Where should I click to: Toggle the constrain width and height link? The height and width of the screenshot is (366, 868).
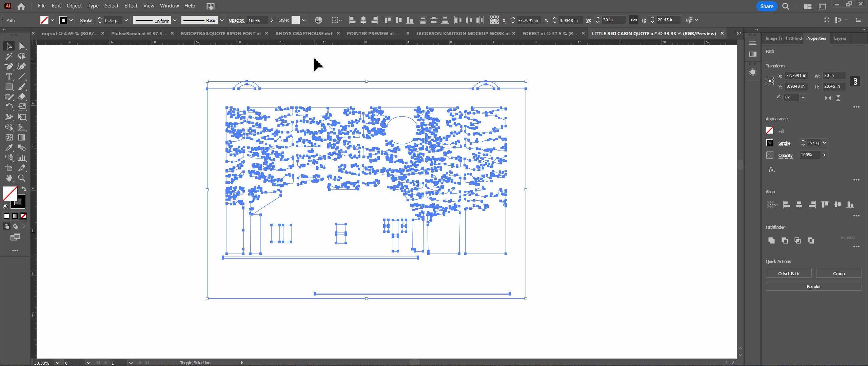(633, 20)
